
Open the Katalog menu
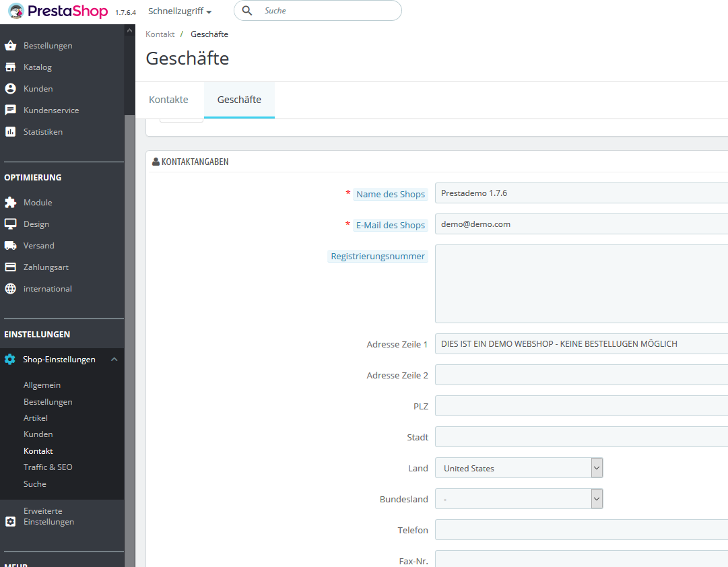pos(38,67)
